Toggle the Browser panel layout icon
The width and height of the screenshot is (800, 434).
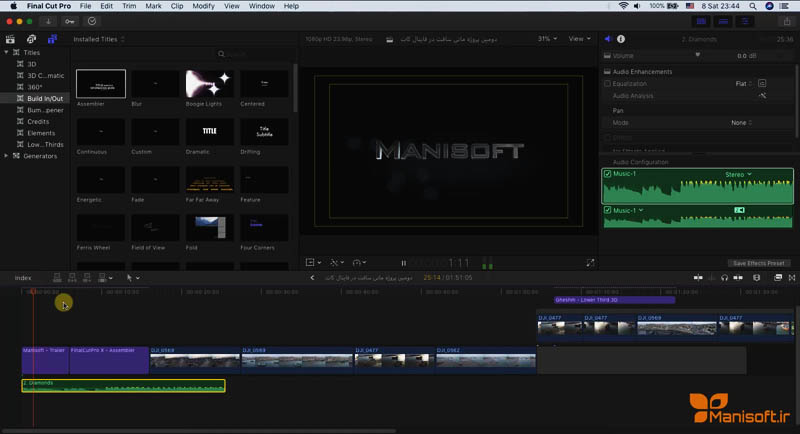pos(701,21)
